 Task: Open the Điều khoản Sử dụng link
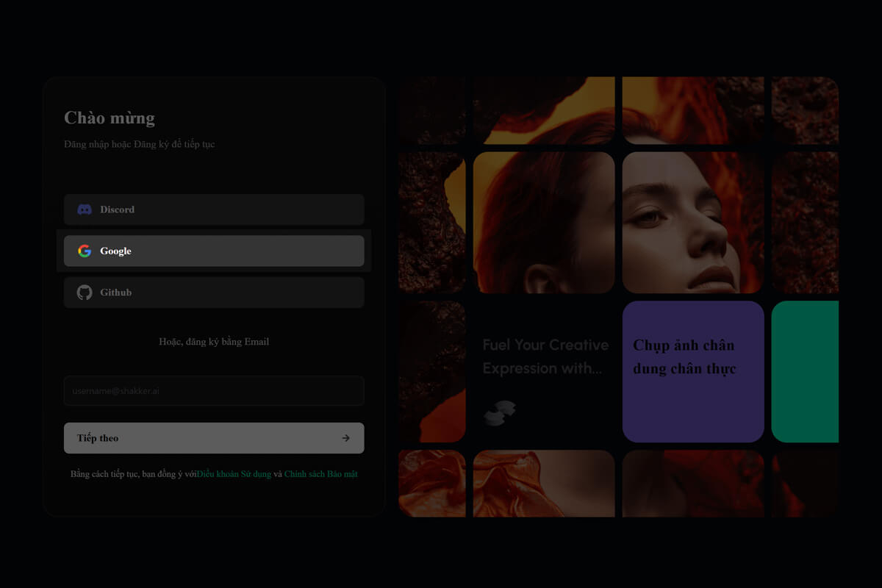pyautogui.click(x=234, y=474)
